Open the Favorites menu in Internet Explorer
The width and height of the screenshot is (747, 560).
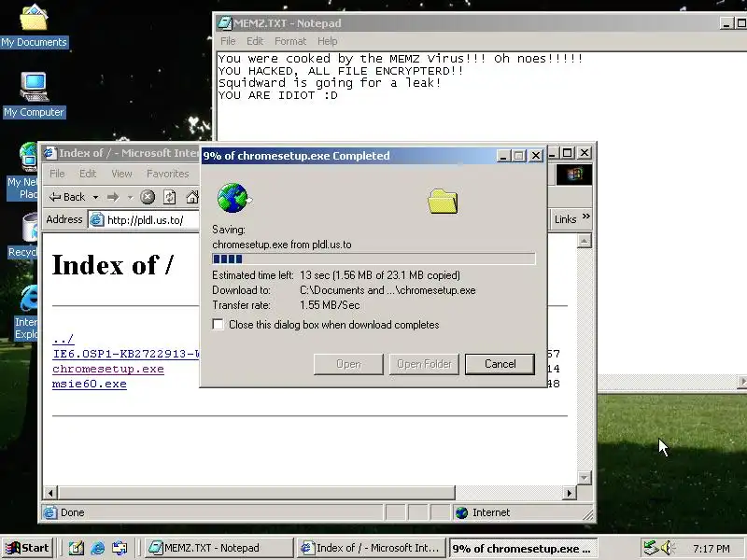(168, 174)
